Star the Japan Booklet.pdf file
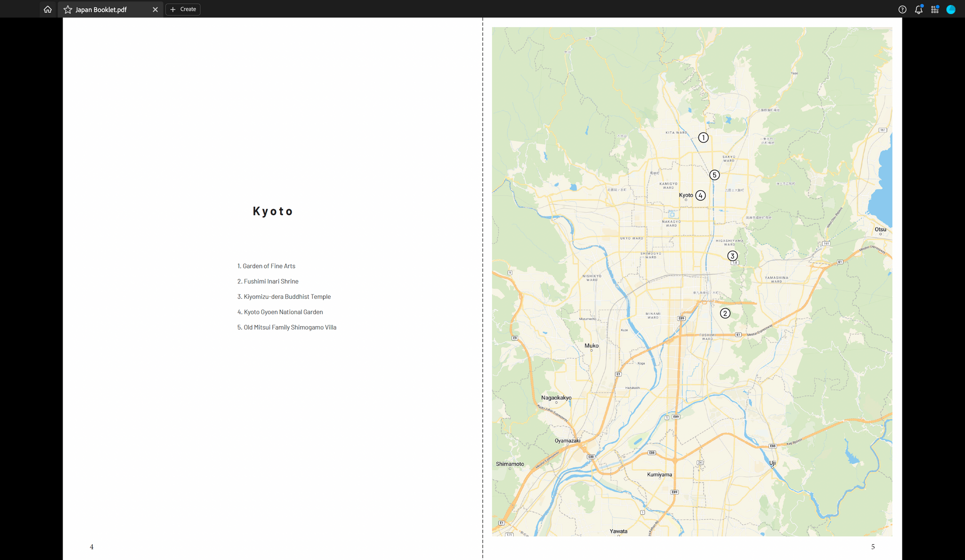 coord(68,9)
